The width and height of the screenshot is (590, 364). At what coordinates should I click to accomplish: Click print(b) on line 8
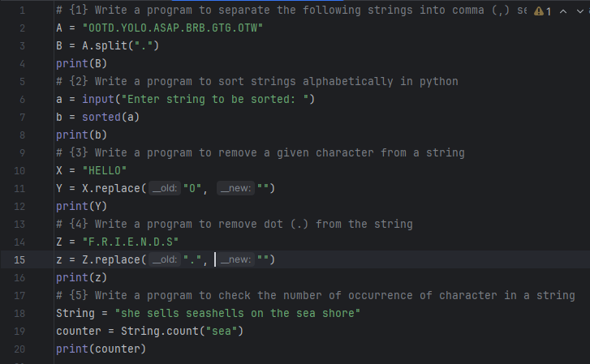tap(82, 135)
